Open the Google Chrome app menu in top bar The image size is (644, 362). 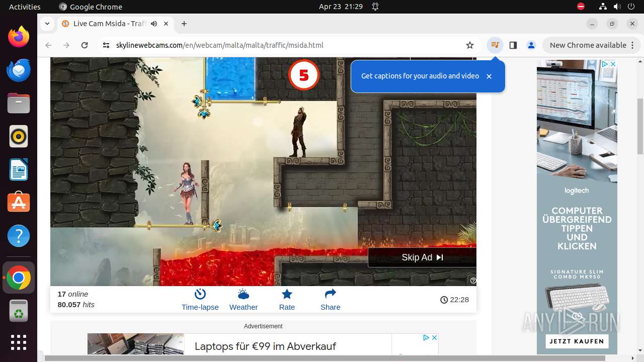91,7
